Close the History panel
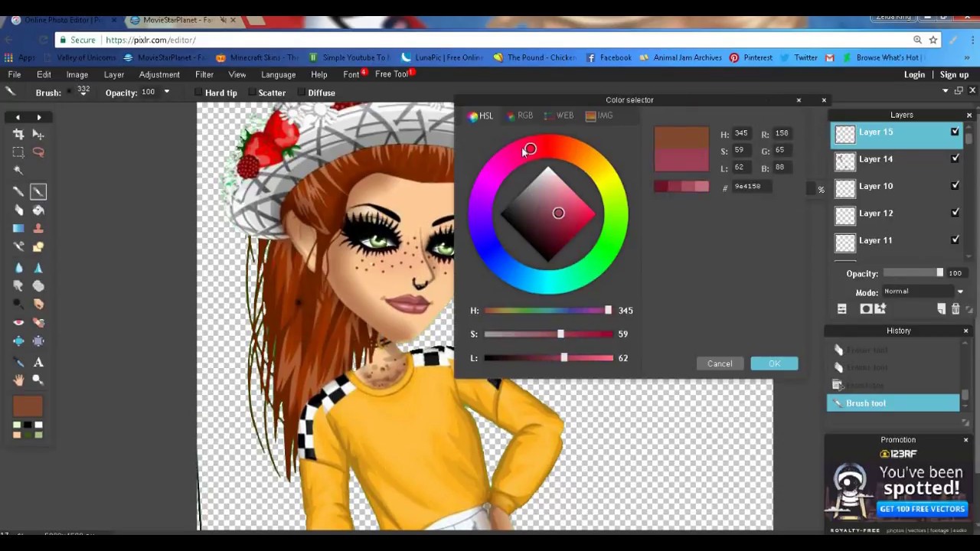 coord(965,331)
